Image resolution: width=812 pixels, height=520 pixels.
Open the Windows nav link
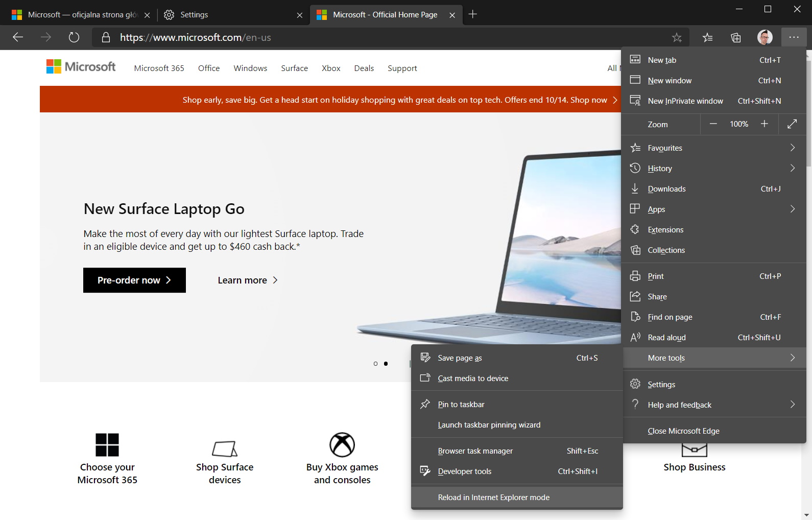(x=250, y=68)
